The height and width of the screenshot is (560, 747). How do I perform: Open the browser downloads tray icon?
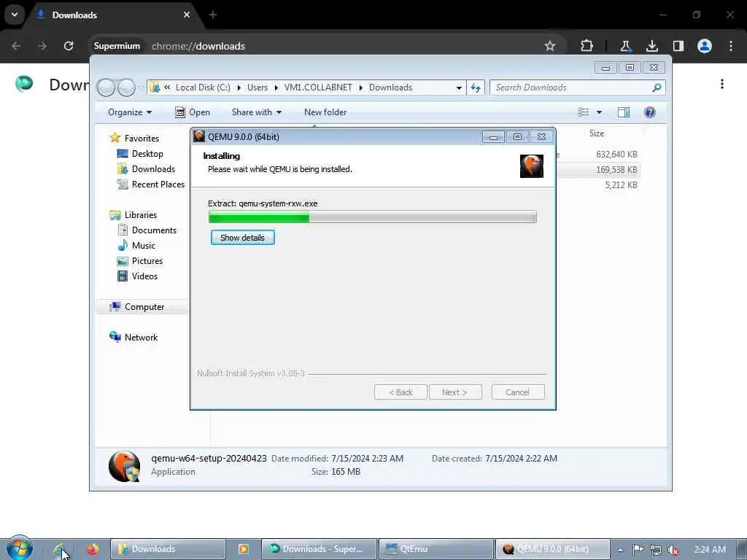click(651, 46)
